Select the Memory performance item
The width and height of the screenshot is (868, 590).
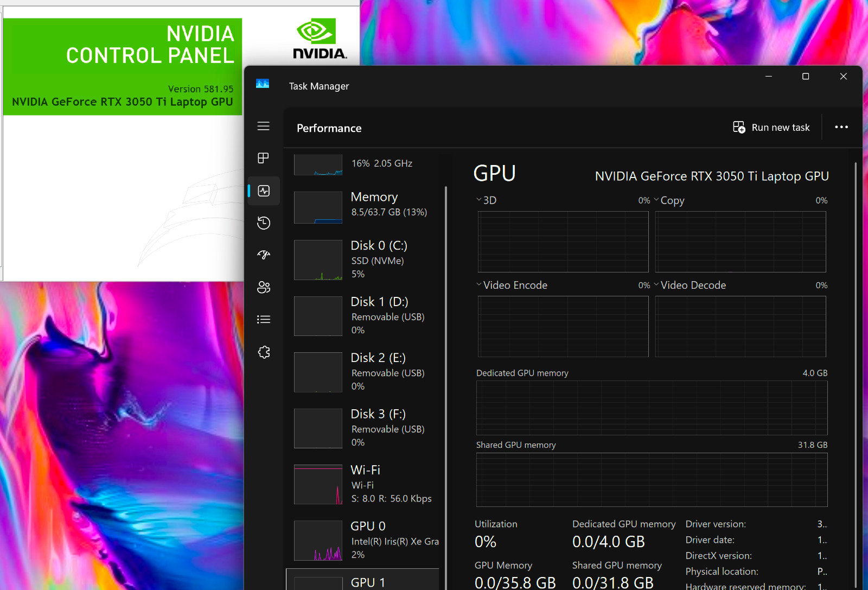tap(362, 206)
